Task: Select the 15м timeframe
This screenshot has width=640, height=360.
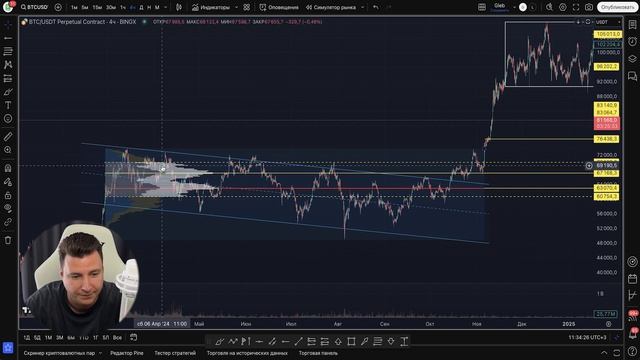Action: click(97, 7)
